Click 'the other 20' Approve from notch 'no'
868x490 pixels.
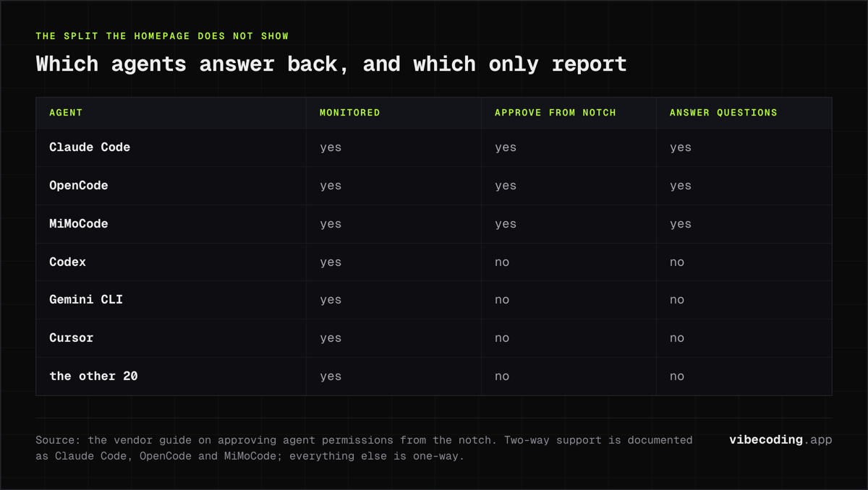[502, 377]
